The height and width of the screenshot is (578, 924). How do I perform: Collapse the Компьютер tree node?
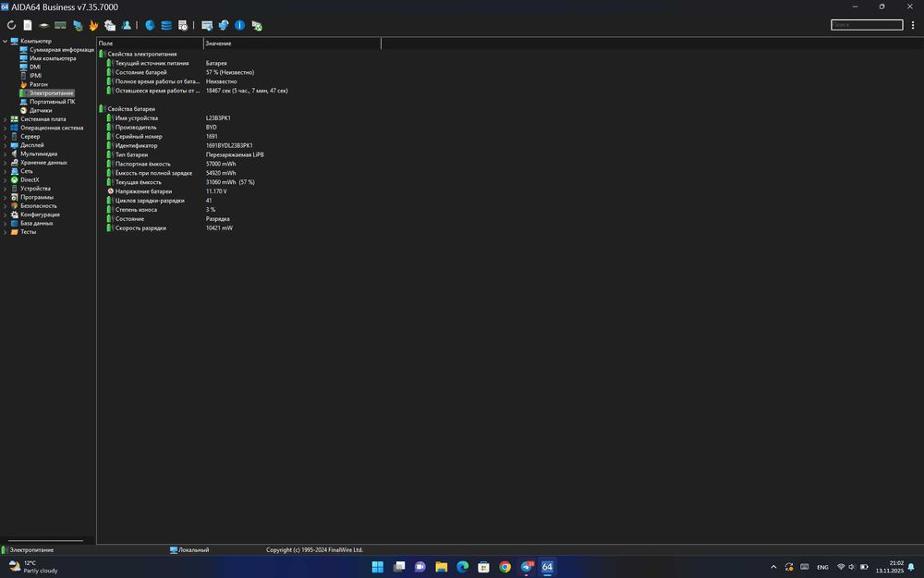[6, 42]
